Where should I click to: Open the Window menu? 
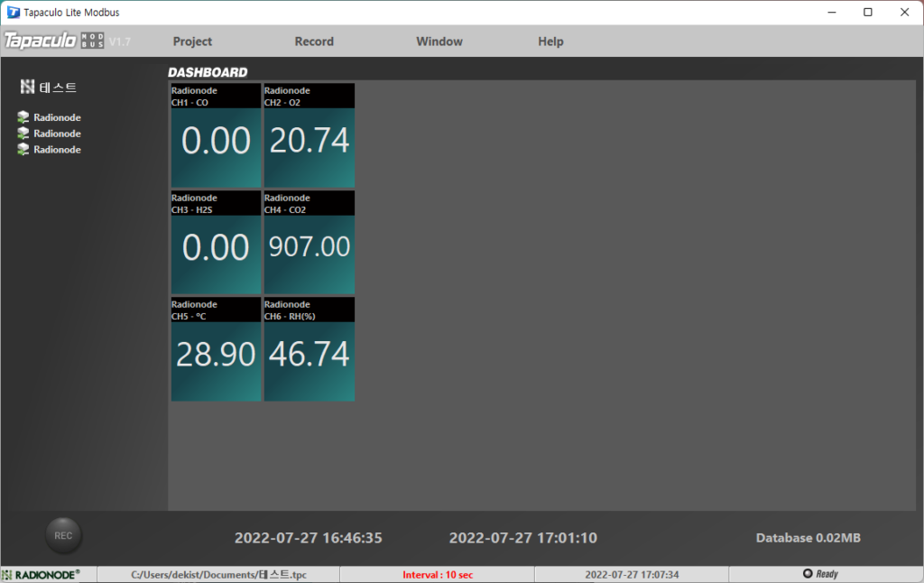point(439,42)
